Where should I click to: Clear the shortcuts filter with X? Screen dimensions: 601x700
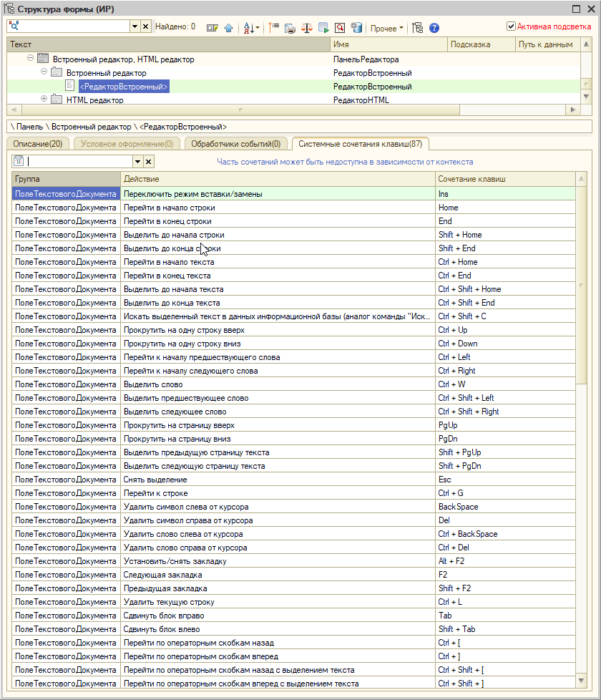(x=149, y=162)
